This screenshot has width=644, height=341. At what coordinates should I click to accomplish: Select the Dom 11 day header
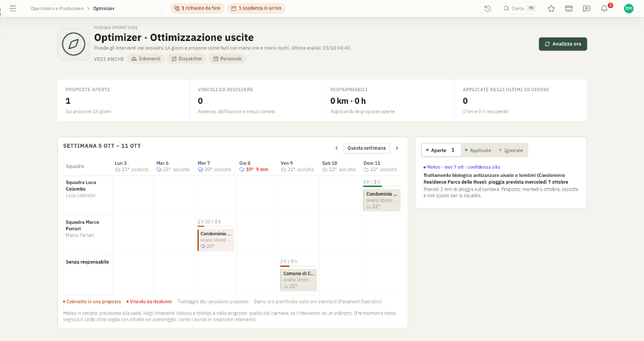click(380, 166)
